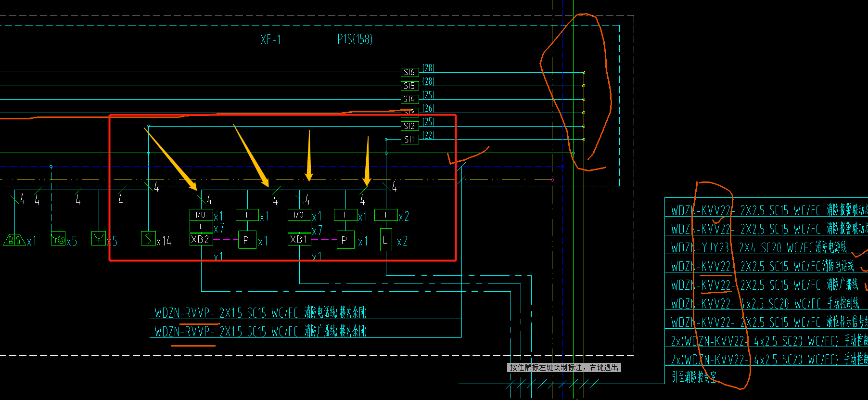Image resolution: width=868 pixels, height=400 pixels.
Task: Select the SI5 module box
Action: pos(409,86)
